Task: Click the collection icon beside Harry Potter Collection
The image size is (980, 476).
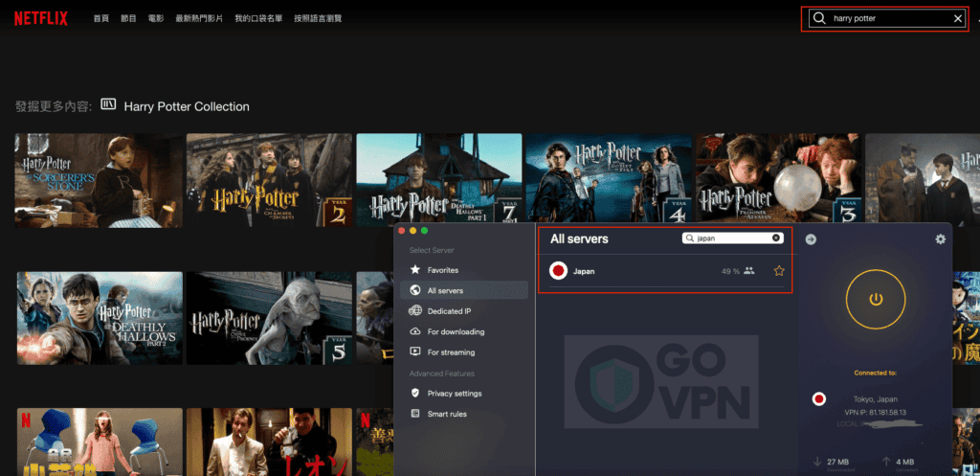Action: pyautogui.click(x=109, y=105)
